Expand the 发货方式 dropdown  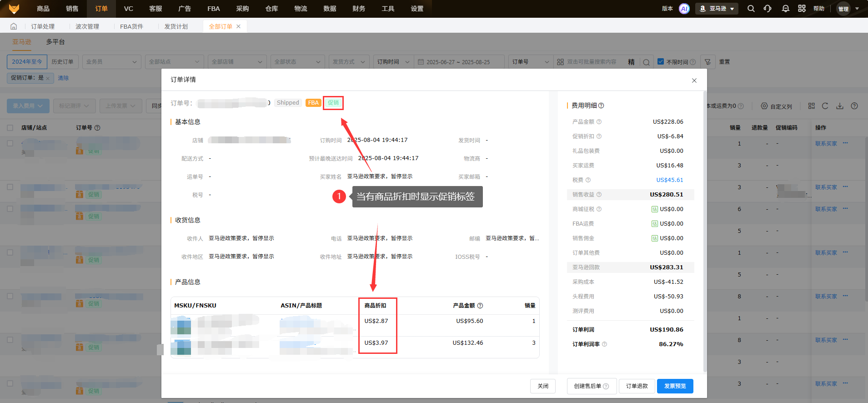pyautogui.click(x=349, y=62)
